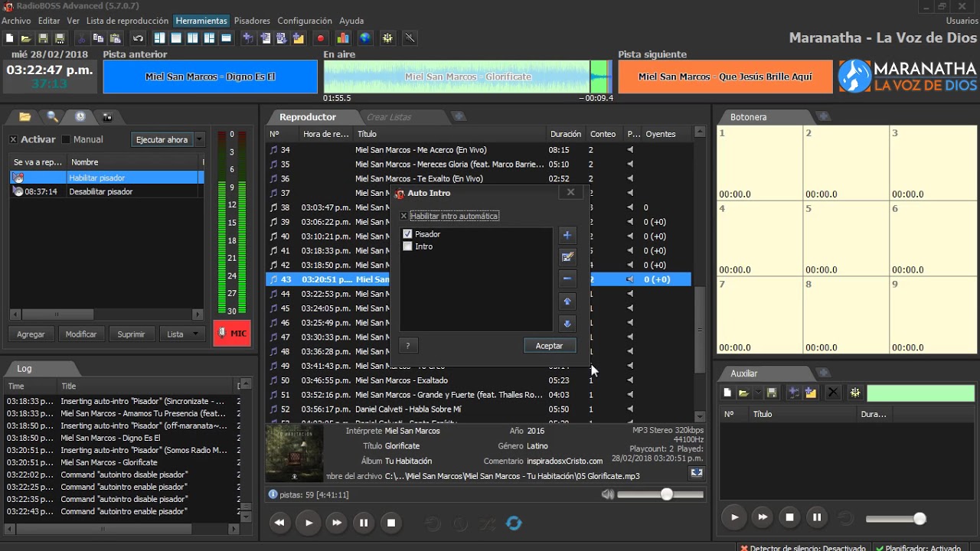Click the X clear icon in Auxiliar toolbar

click(x=833, y=393)
